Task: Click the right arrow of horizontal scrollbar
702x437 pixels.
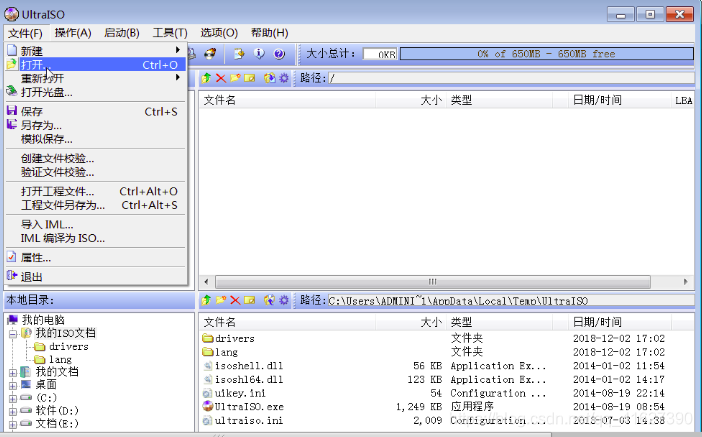Action: coord(685,282)
